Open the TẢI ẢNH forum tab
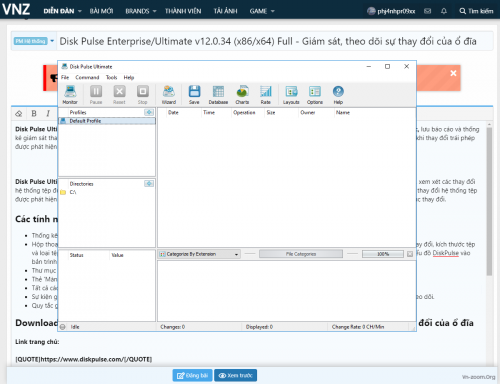This screenshot has width=500, height=384. click(225, 11)
